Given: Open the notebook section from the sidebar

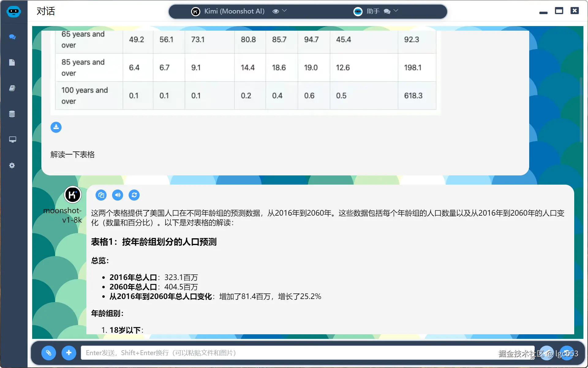Looking at the screenshot, I should pos(12,88).
